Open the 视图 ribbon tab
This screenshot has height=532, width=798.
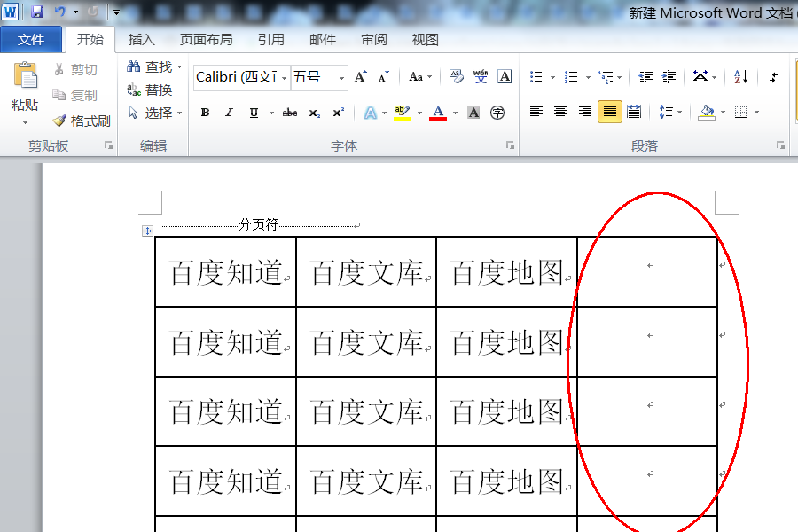[425, 40]
